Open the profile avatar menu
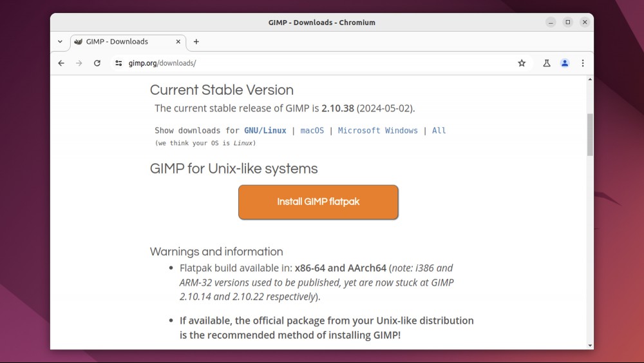This screenshot has height=363, width=644. [x=565, y=63]
